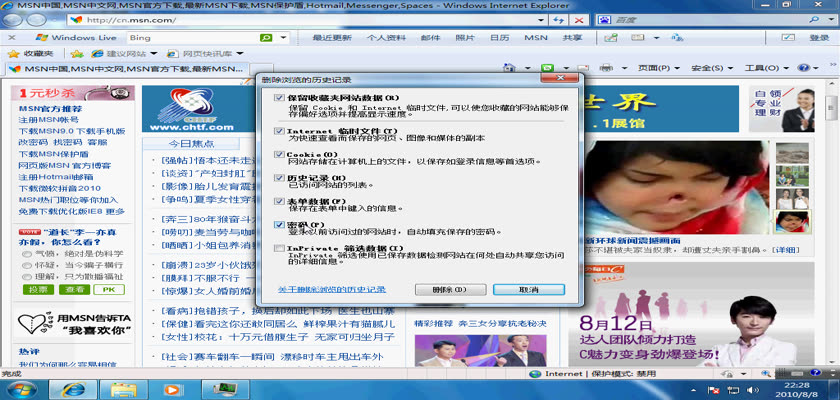Click 个人资料 in Windows Live toolbar
The height and width of the screenshot is (400, 840).
tap(385, 38)
